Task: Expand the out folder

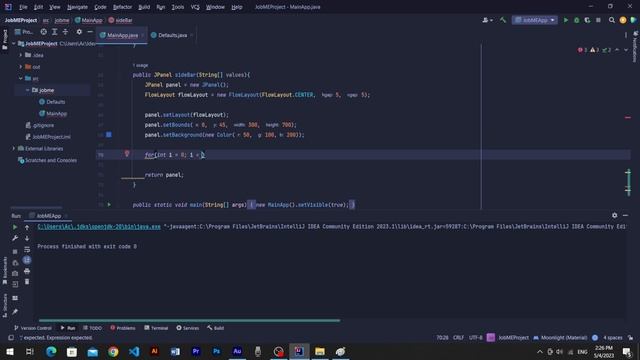Action: pyautogui.click(x=21, y=67)
